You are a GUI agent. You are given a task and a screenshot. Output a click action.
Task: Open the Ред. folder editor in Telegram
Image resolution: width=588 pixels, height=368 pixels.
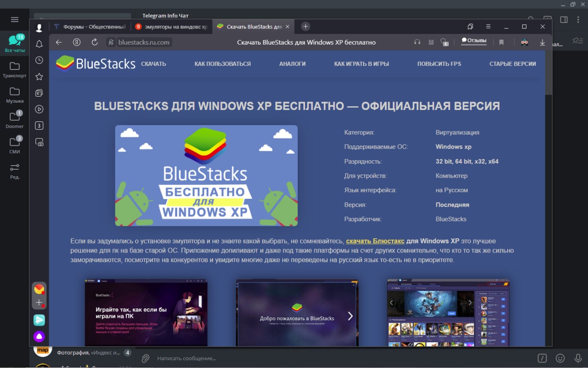[x=15, y=171]
